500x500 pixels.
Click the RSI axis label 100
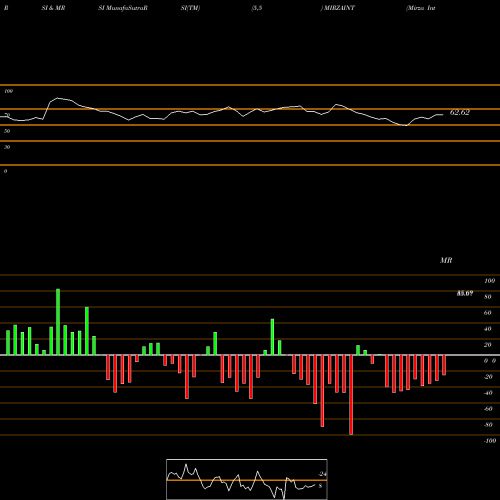(8, 91)
